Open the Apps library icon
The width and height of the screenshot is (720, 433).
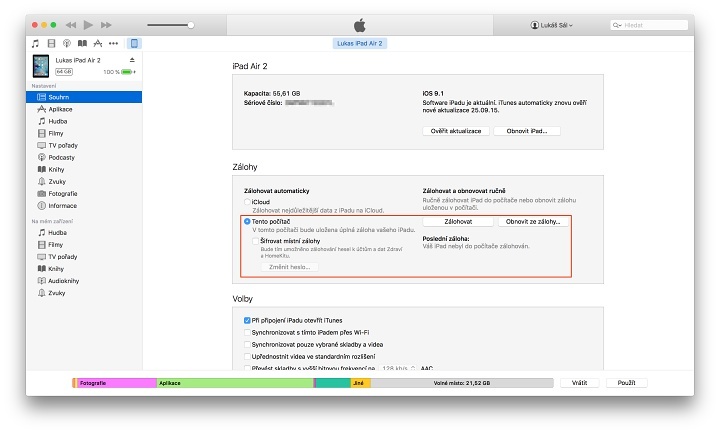click(98, 44)
